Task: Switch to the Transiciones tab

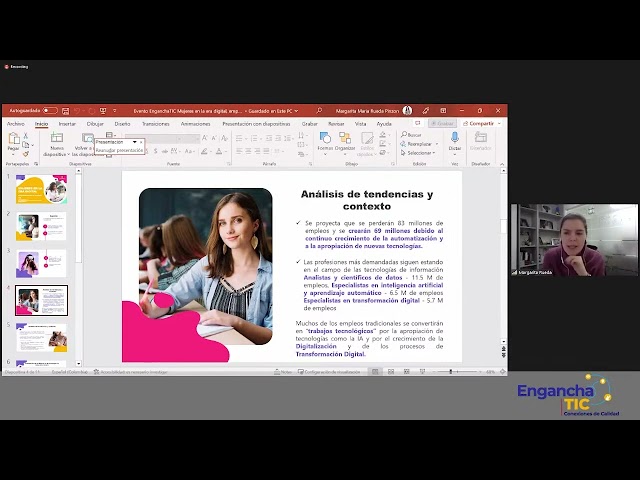Action: (x=156, y=124)
